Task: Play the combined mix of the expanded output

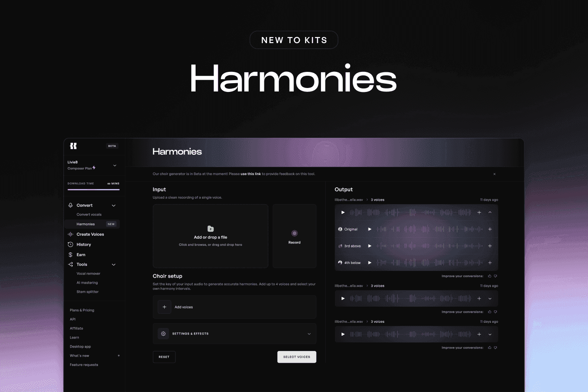Action: coord(343,213)
